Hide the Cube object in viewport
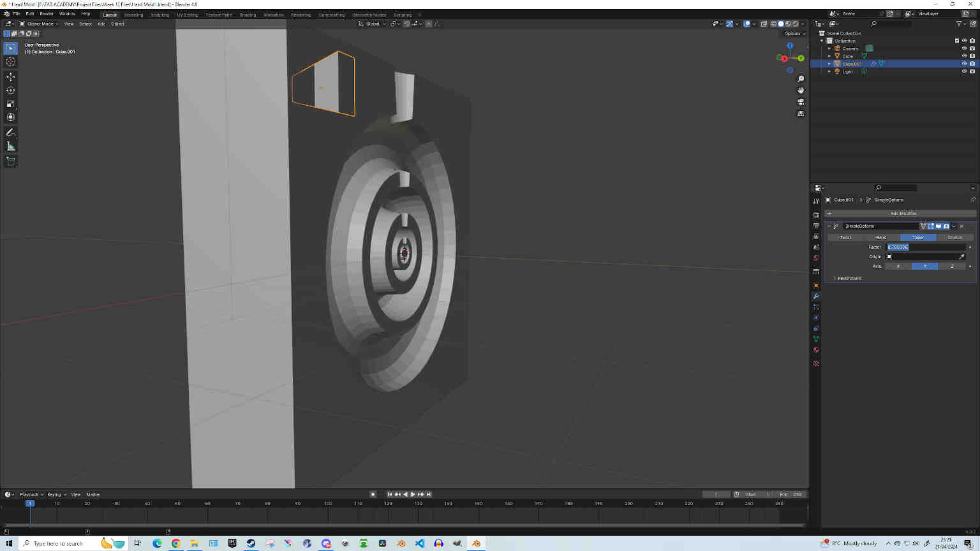This screenshot has width=980, height=551. click(x=964, y=56)
